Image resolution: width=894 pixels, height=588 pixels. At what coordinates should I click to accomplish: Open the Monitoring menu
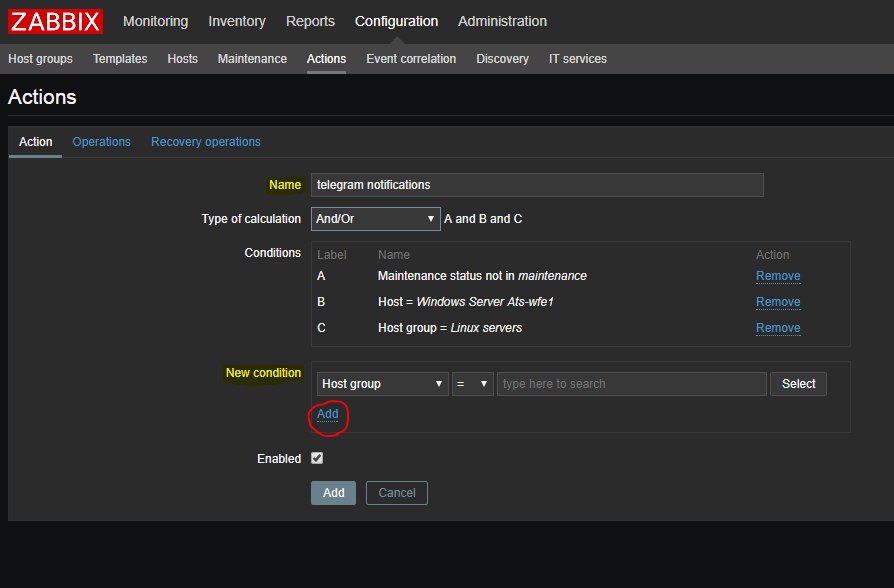(x=155, y=21)
